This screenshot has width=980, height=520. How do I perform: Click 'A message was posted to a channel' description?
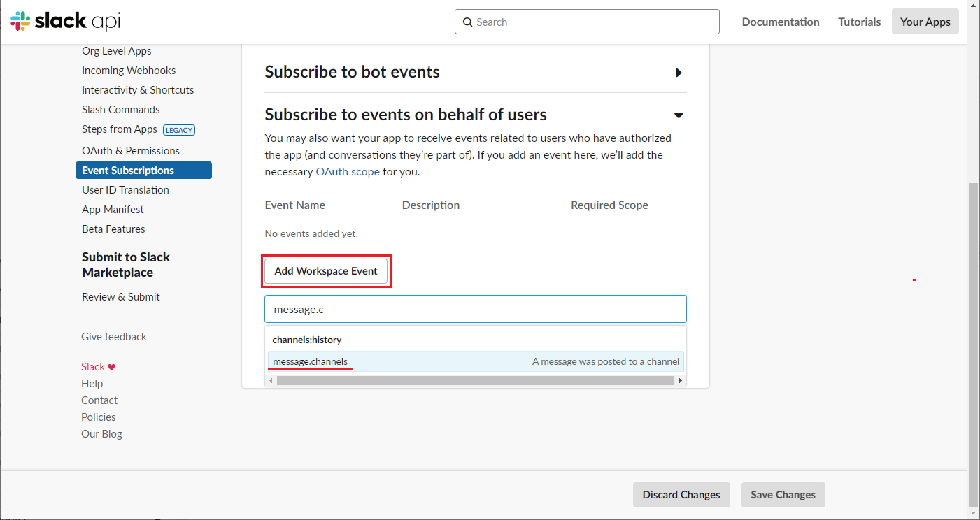point(606,361)
